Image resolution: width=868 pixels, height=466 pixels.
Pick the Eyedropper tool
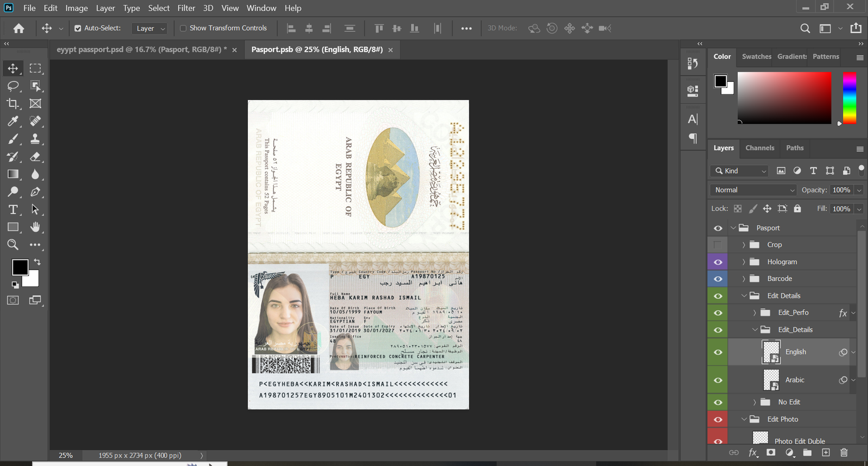pos(13,121)
